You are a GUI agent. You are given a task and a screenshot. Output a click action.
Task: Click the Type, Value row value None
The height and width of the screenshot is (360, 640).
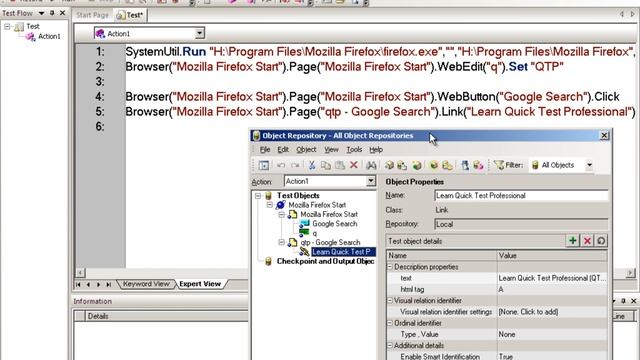[x=552, y=334]
